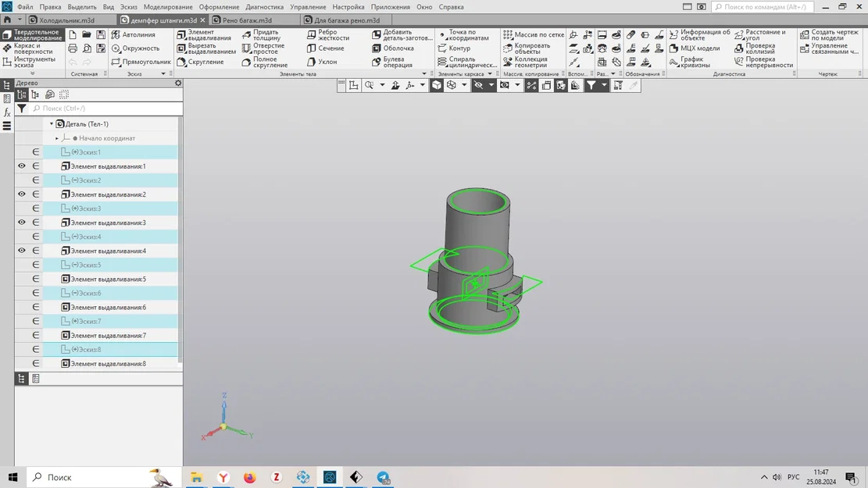Collapse the Деталь (Тел-1) tree node
Image resolution: width=868 pixels, height=488 pixels.
52,124
